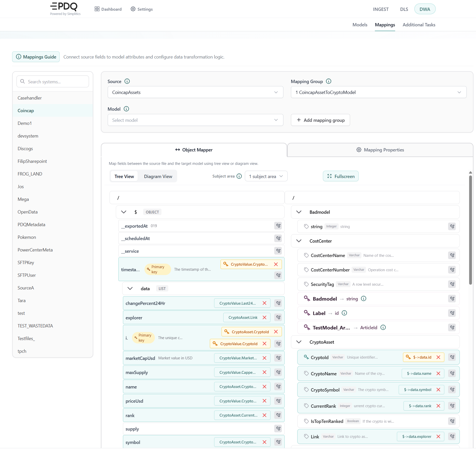
Task: Collapse the CryptoAsset target node
Action: pyautogui.click(x=299, y=342)
